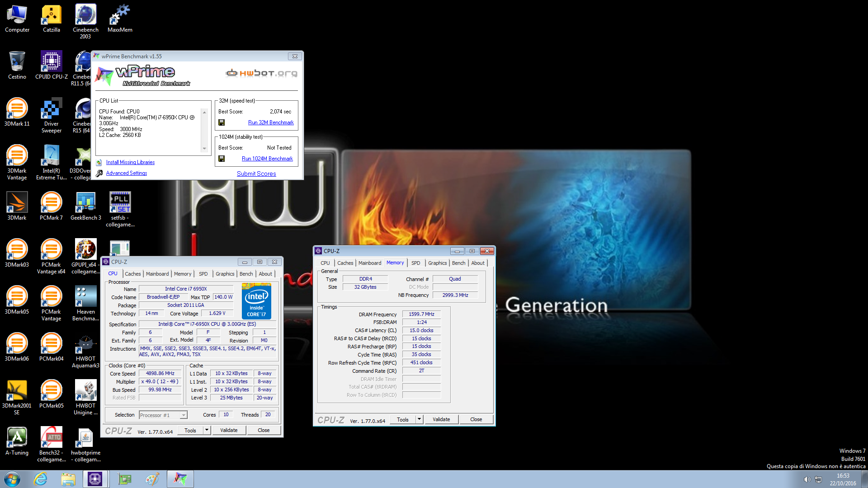Open the Windows Start menu orb
This screenshot has height=488, width=868.
pos(12,479)
